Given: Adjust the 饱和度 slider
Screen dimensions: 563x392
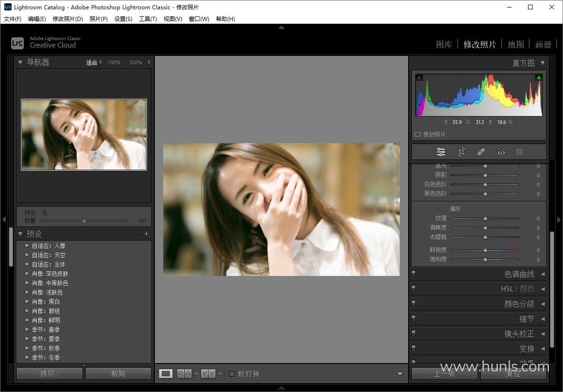Looking at the screenshot, I should pos(485,260).
